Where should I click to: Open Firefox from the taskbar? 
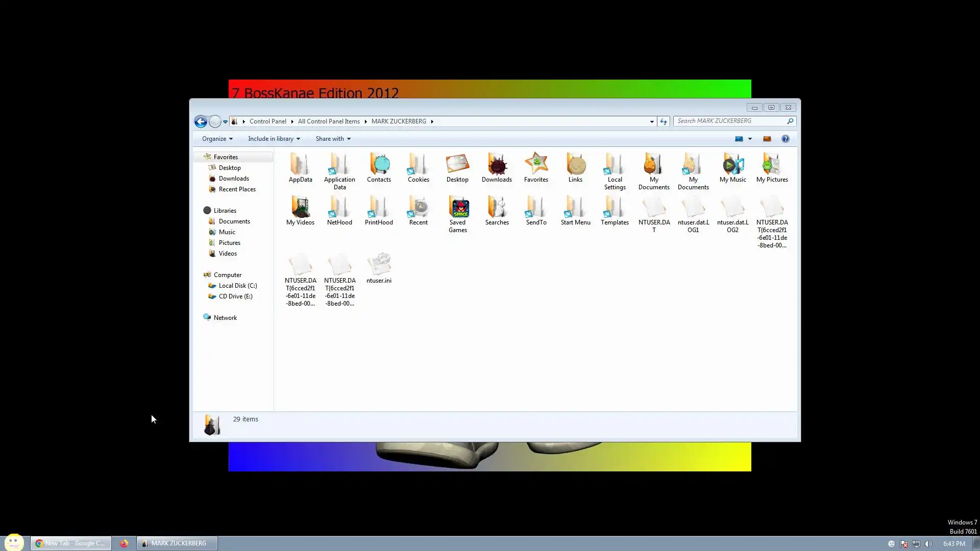[x=124, y=543]
